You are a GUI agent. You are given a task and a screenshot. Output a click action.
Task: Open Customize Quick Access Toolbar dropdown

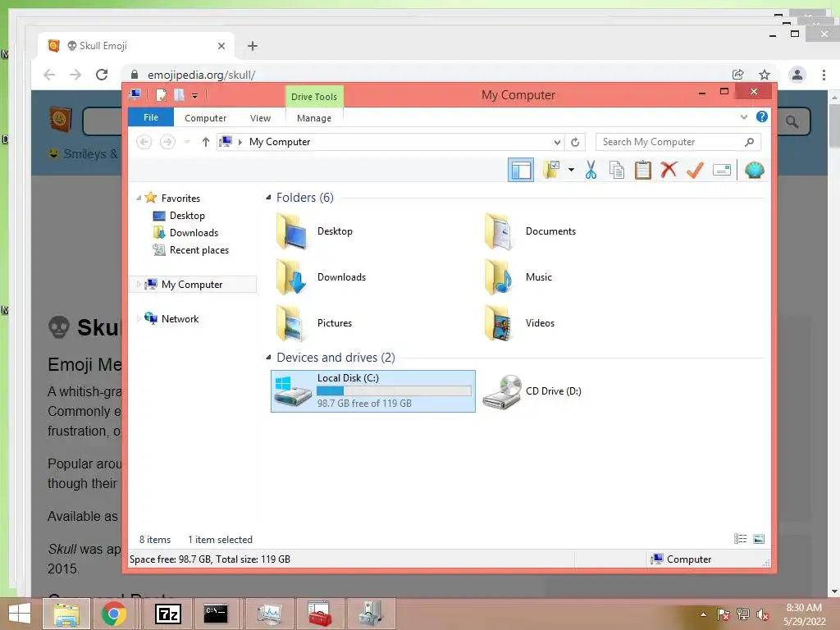click(195, 96)
